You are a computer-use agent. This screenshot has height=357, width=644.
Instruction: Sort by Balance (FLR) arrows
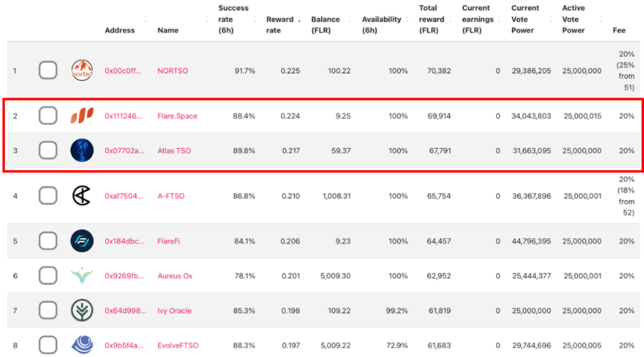tap(350, 20)
